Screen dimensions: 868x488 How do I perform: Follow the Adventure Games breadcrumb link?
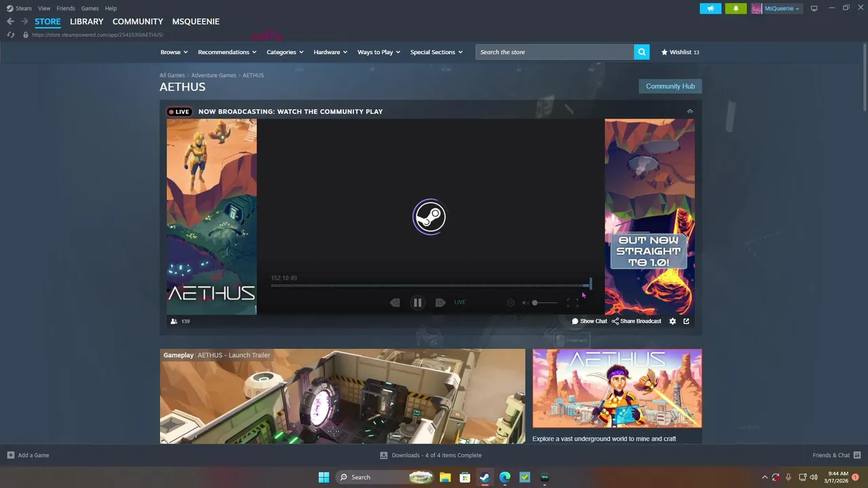coord(214,75)
